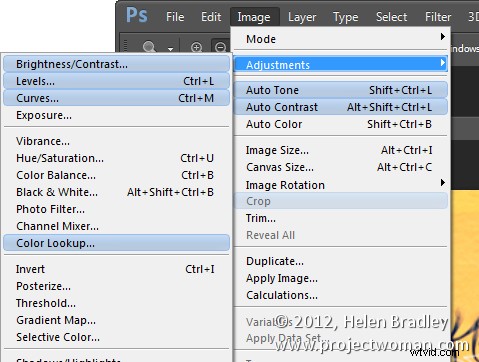
Task: Open Color Lookup adjustment
Action: [x=116, y=243]
